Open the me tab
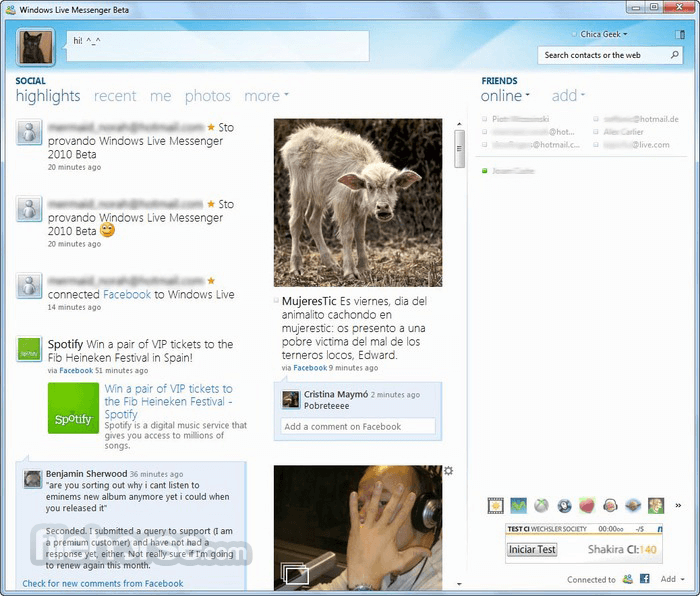Screen dimensions: 700x596 (160, 96)
